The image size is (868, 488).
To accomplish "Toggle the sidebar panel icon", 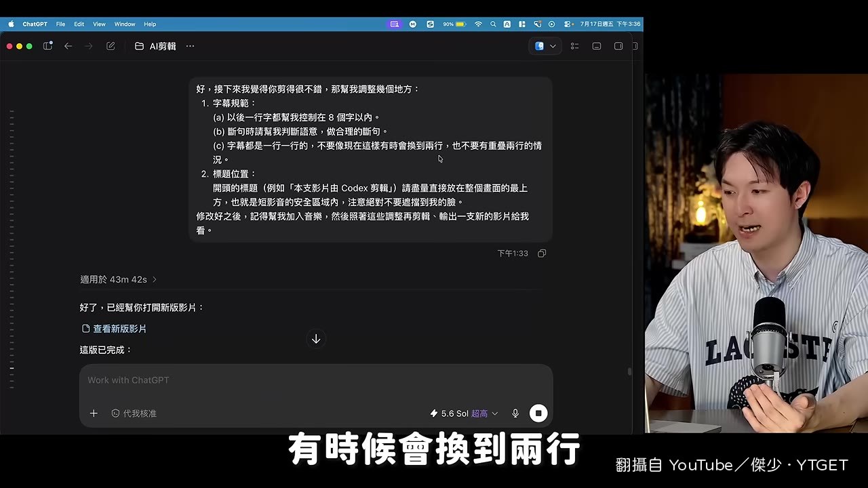I will (47, 46).
